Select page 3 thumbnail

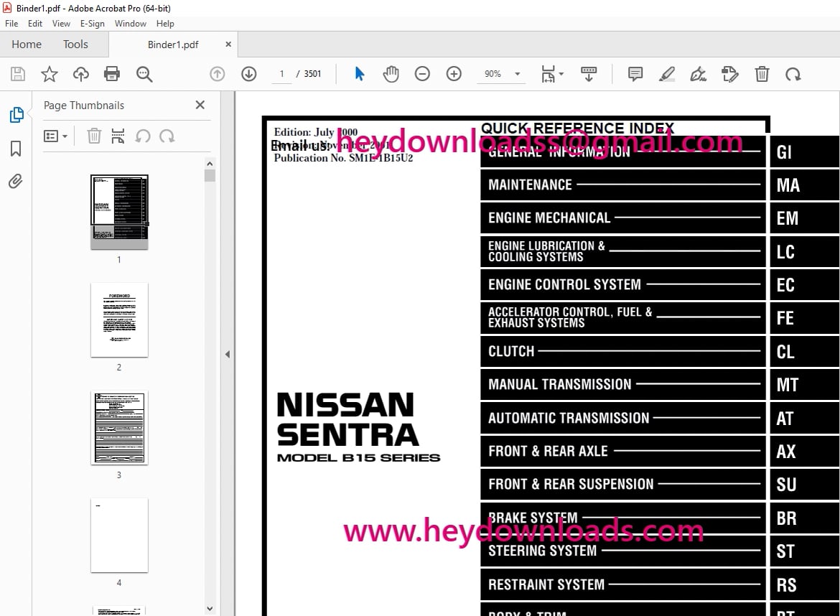tap(119, 427)
